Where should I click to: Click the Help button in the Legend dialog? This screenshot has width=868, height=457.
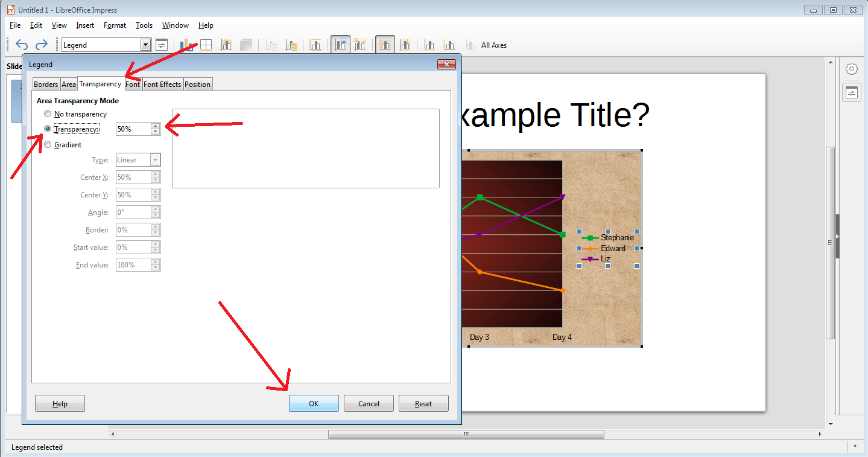pyautogui.click(x=60, y=403)
